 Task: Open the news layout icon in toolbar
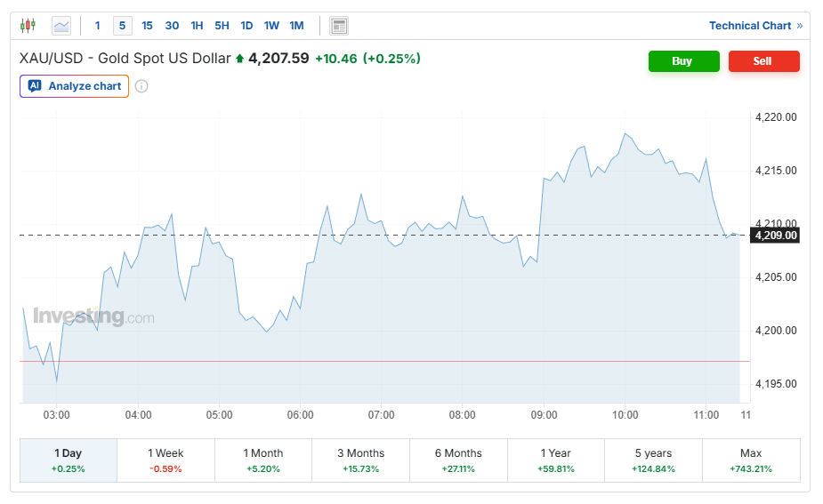click(x=339, y=26)
